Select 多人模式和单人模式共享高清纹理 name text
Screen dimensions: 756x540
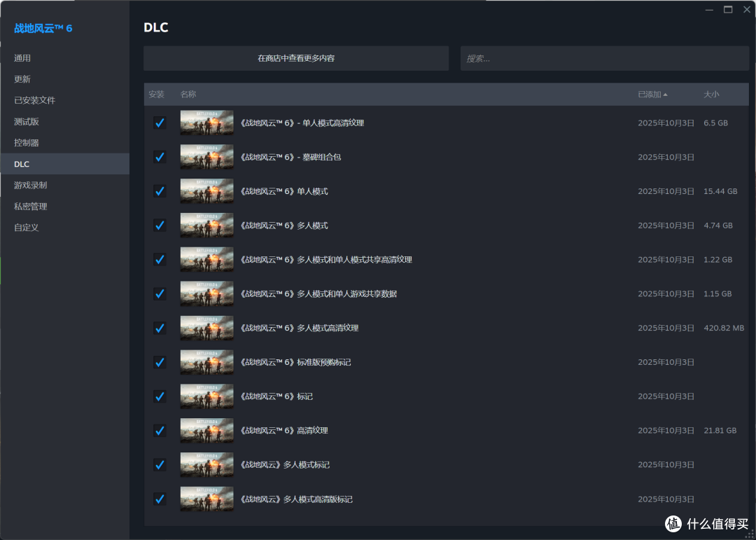(326, 260)
